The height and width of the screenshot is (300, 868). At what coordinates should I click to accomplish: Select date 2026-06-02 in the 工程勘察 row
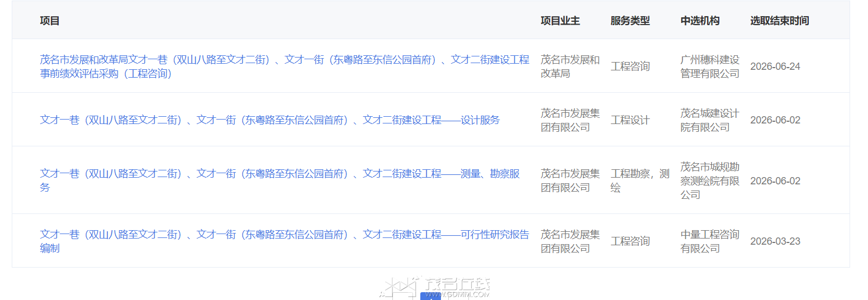point(775,181)
